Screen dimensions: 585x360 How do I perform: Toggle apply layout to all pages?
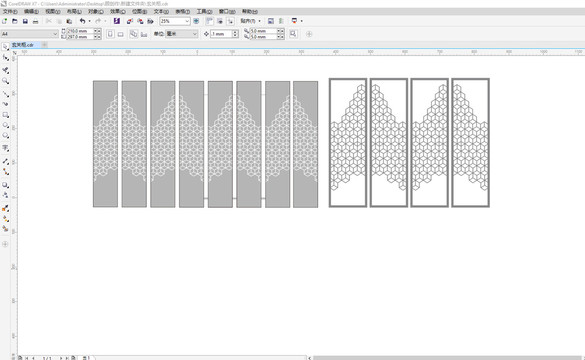tap(134, 34)
